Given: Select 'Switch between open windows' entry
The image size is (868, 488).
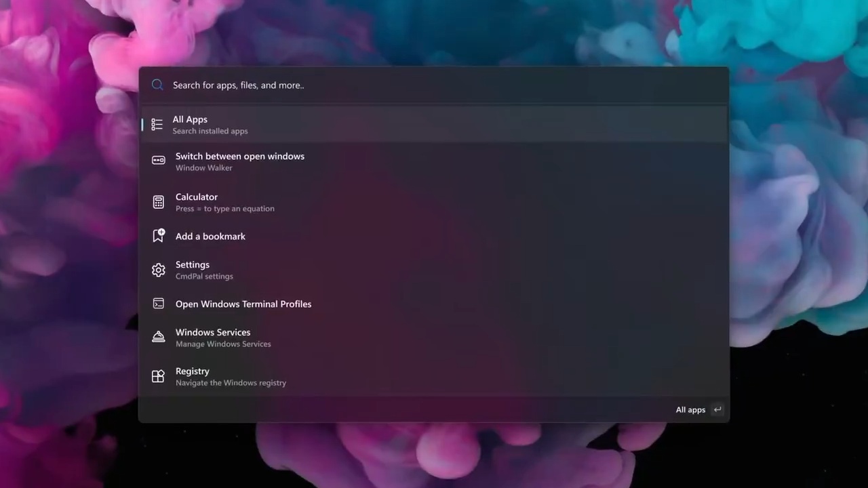Looking at the screenshot, I should [240, 156].
